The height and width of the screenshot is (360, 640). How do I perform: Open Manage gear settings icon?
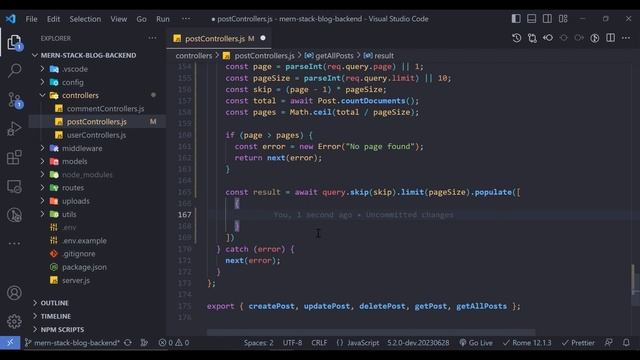click(14, 321)
